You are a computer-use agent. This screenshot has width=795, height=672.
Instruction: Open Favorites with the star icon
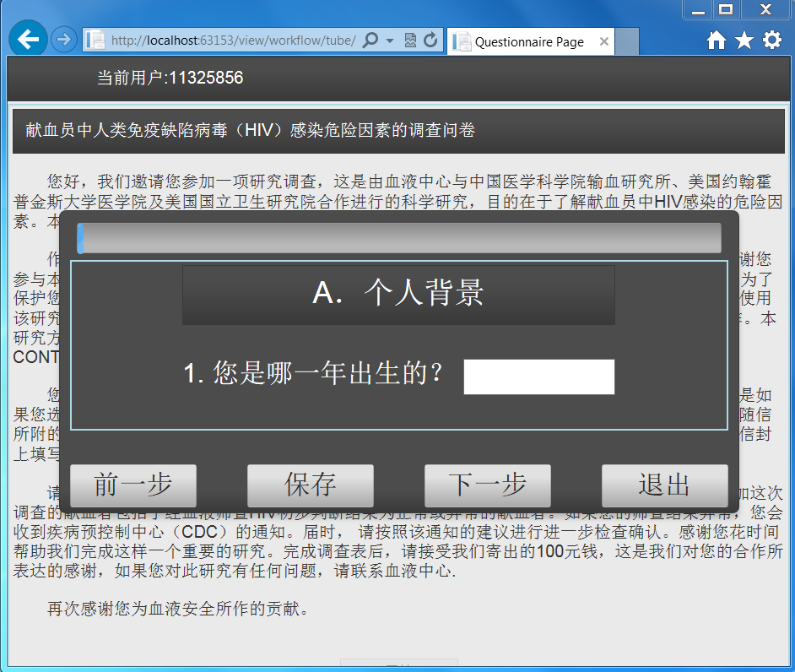[x=744, y=41]
